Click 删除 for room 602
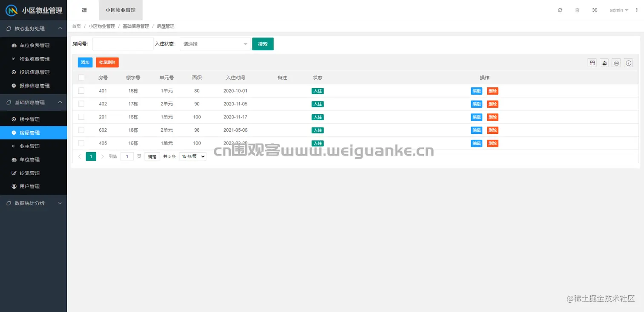The width and height of the screenshot is (644, 312). click(x=493, y=130)
